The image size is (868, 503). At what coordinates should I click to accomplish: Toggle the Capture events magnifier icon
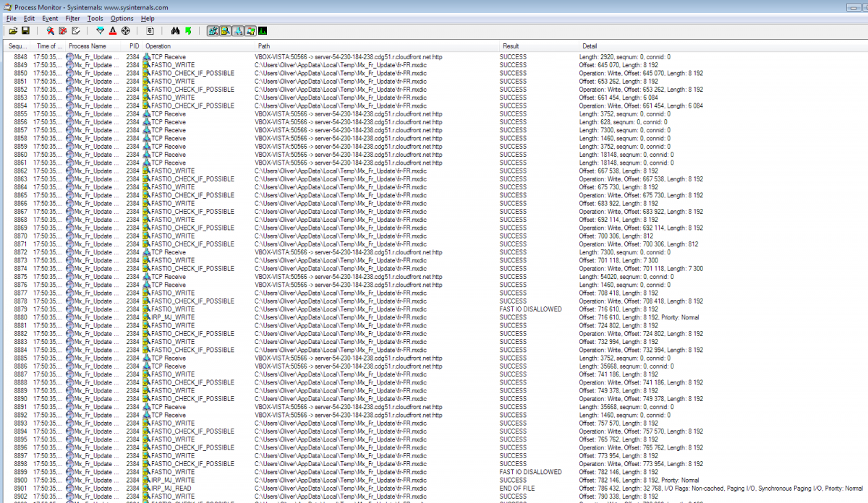point(50,31)
